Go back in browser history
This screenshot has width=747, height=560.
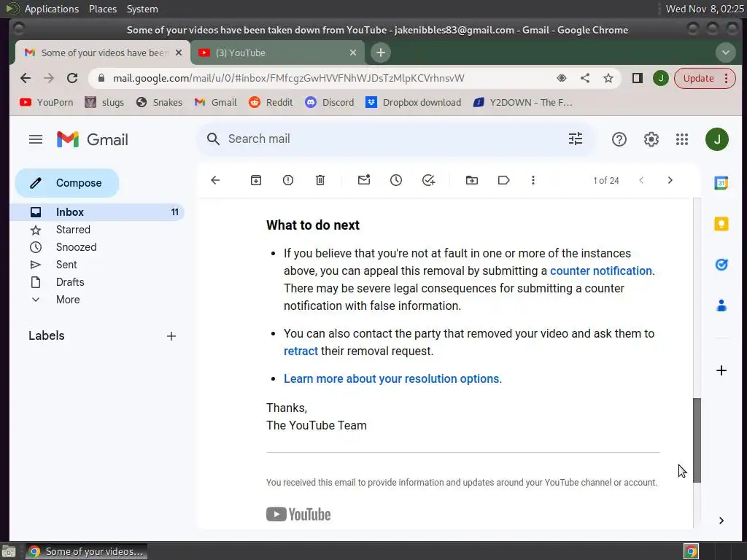click(26, 78)
